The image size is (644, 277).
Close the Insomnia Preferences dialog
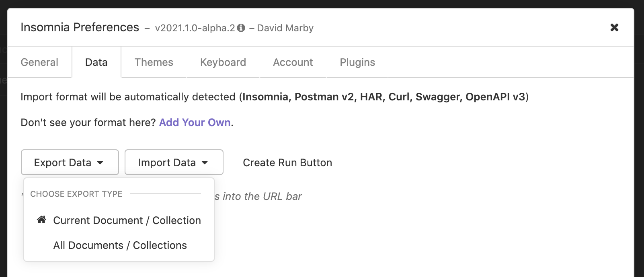point(614,28)
